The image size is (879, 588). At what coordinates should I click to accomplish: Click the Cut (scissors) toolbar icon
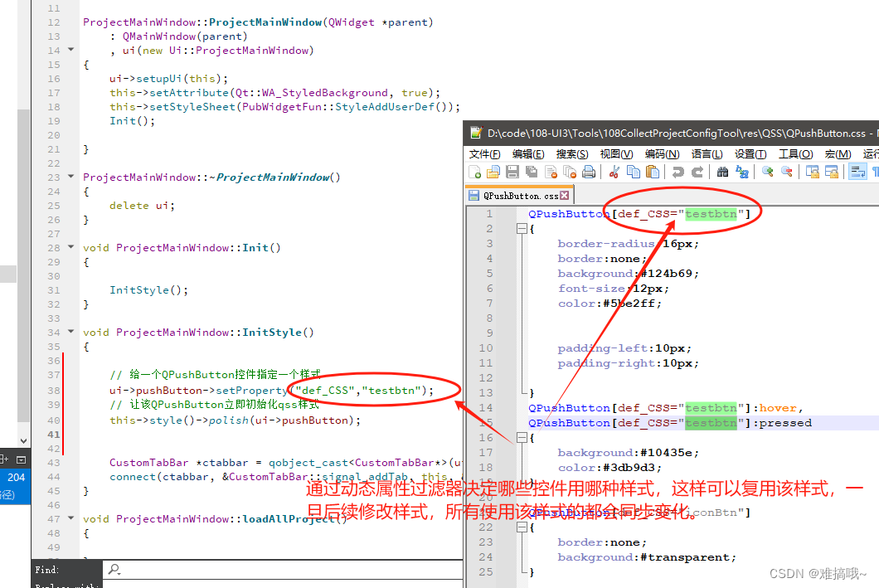pos(616,172)
